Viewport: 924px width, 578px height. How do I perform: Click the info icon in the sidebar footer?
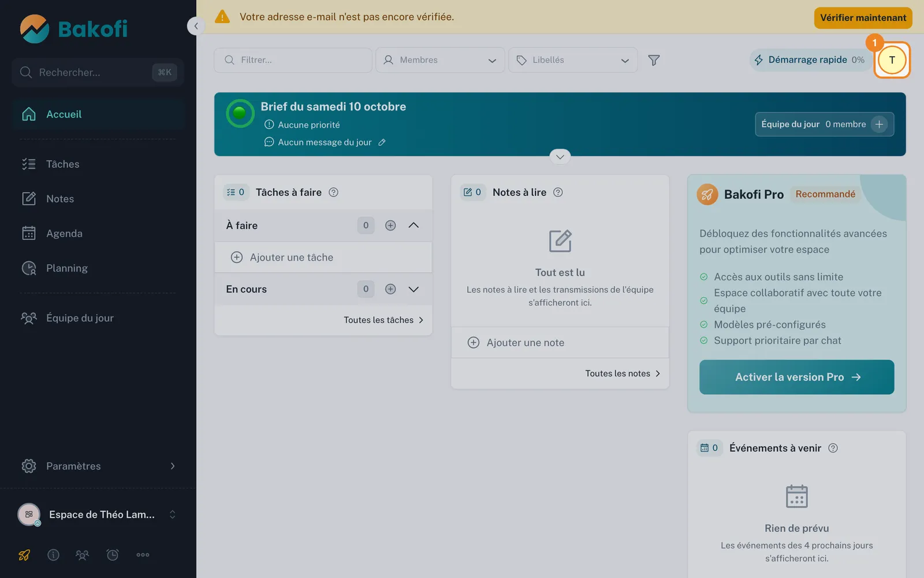pos(53,555)
